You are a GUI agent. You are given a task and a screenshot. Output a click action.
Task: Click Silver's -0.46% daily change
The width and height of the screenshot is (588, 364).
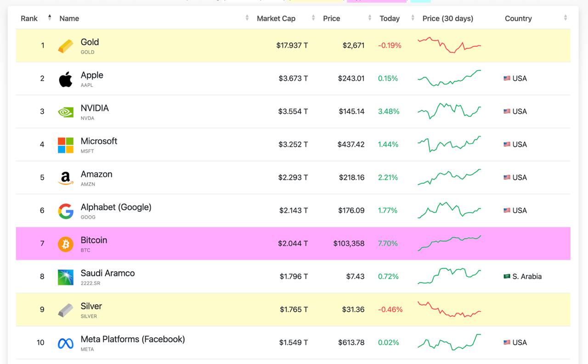(390, 310)
